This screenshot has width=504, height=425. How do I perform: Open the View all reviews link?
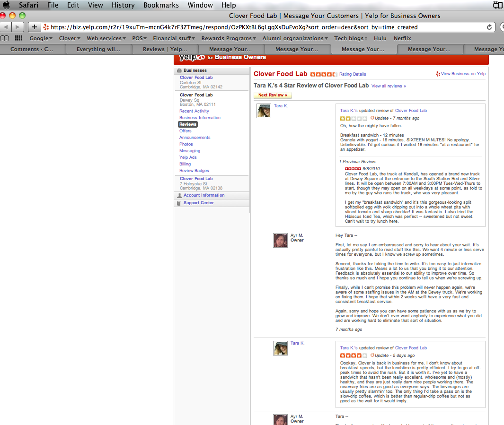click(x=389, y=86)
